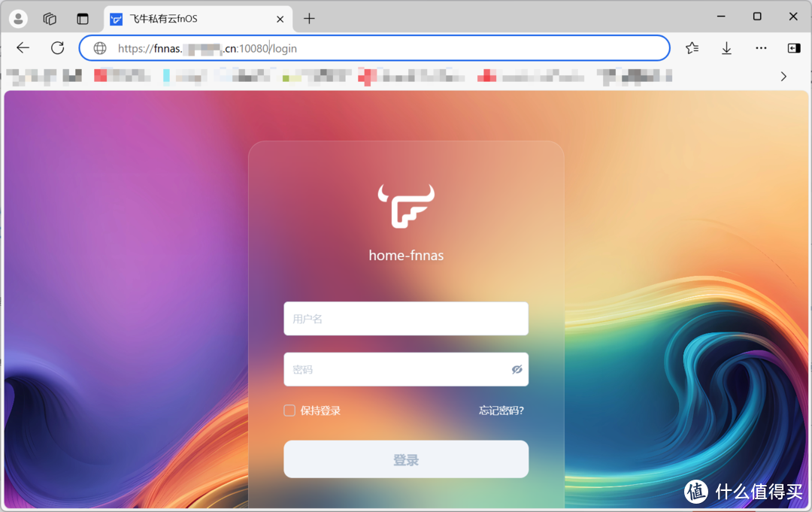Toggle password visibility eye icon

tap(517, 369)
